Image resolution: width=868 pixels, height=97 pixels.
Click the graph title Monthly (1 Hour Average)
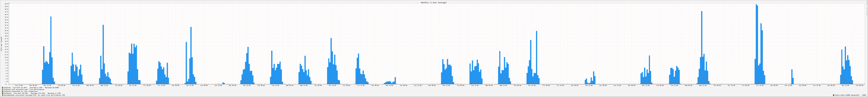(x=434, y=2)
